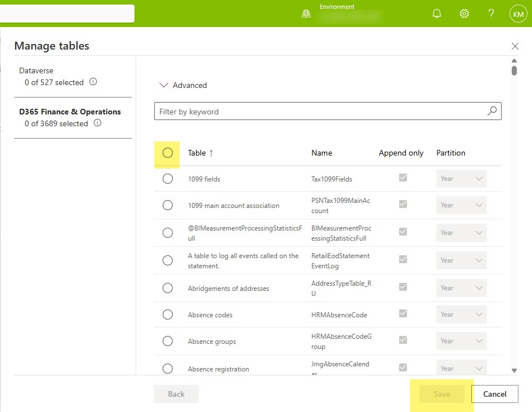The image size is (532, 412).
Task: Click the environment globe icon
Action: [x=306, y=14]
